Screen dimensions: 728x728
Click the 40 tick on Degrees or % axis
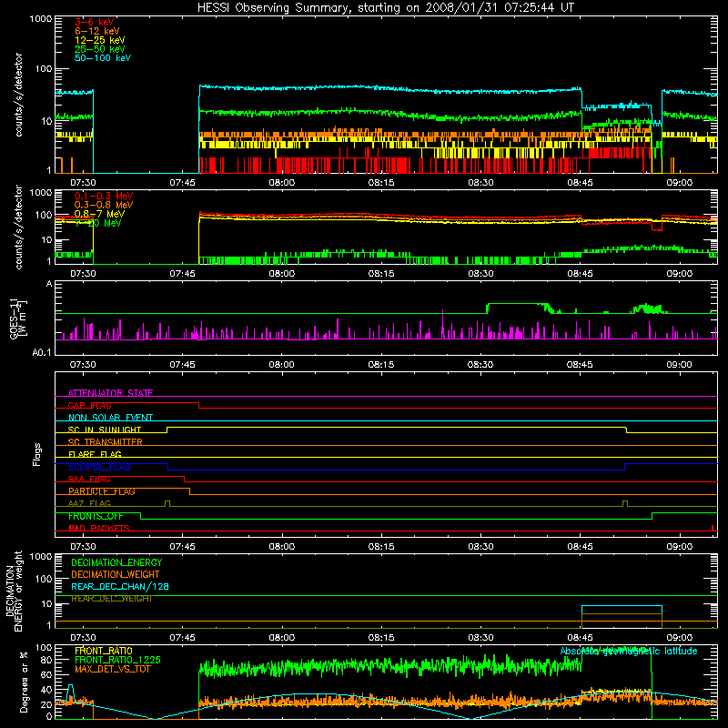coord(46,690)
